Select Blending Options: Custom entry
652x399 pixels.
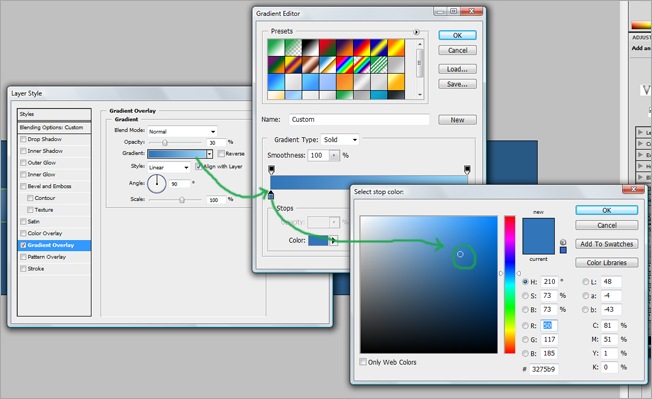coord(54,128)
